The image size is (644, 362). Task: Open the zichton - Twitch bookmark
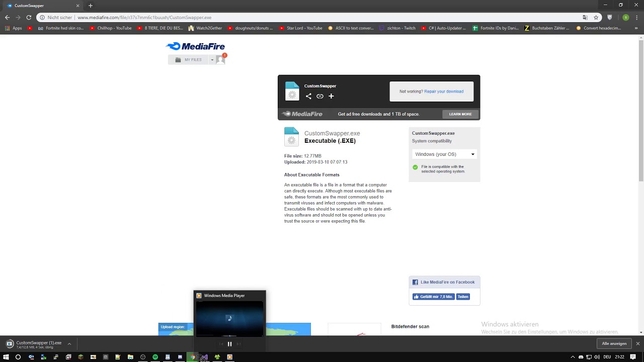397,28
